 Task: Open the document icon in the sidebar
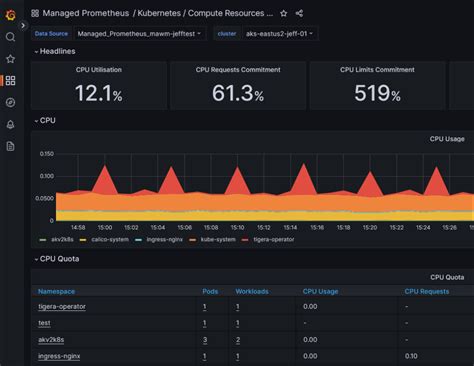11,146
